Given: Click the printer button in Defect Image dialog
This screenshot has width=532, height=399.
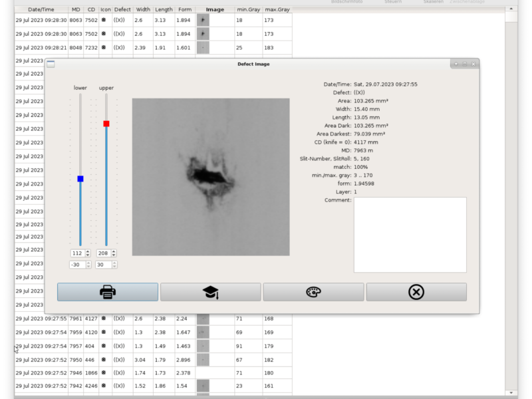Looking at the screenshot, I should 108,292.
